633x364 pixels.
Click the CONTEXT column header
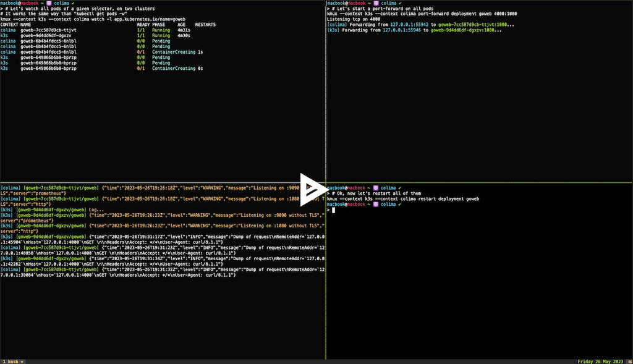point(9,25)
